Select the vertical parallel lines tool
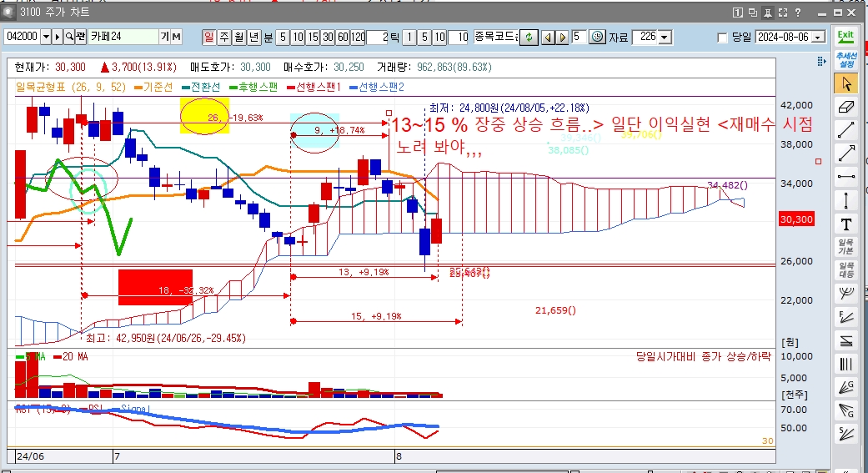Viewport: 868px width, 473px height. (x=845, y=364)
